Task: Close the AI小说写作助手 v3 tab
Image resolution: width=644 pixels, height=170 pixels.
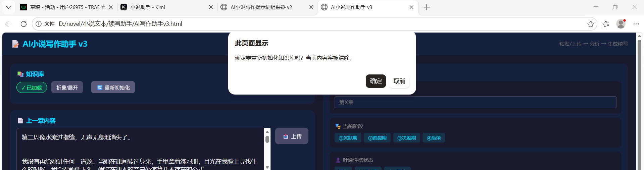Action: point(411,7)
